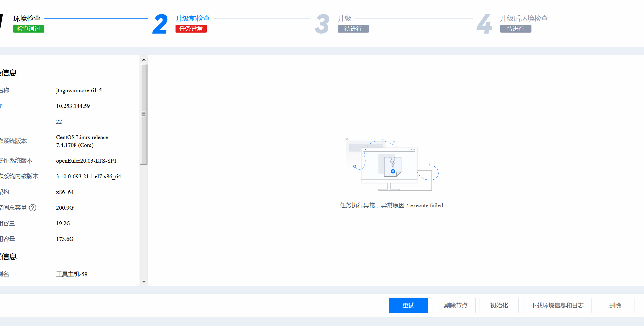Click the info panel vertical scrollbar thumb
Viewport: 644px width, 326px height.
[x=144, y=114]
